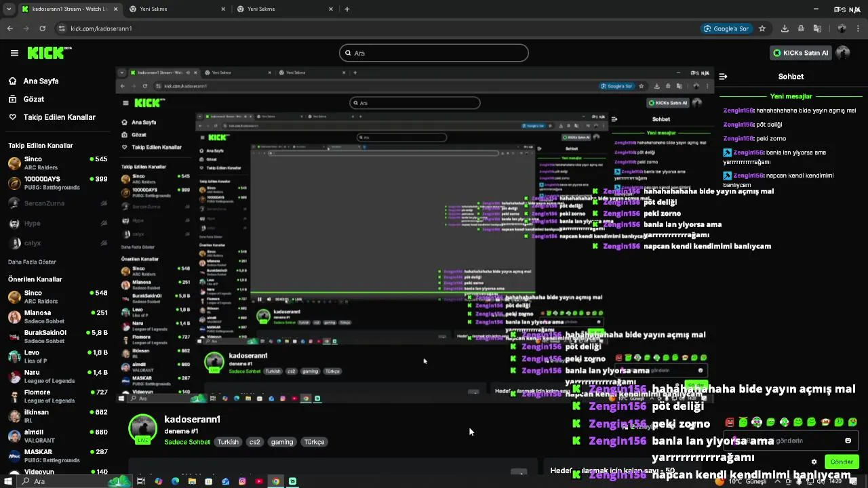Open the offline calyx channel

click(x=58, y=243)
